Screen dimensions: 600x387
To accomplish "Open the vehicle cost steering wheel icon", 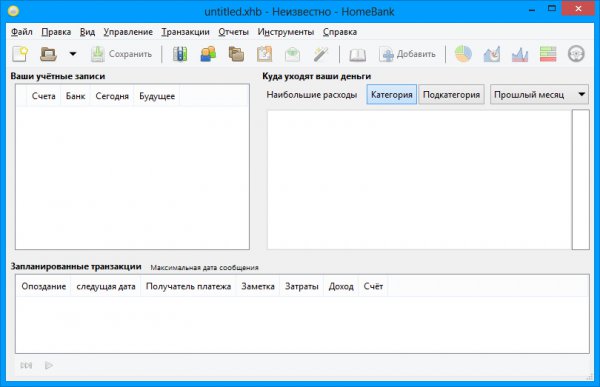I will 576,54.
